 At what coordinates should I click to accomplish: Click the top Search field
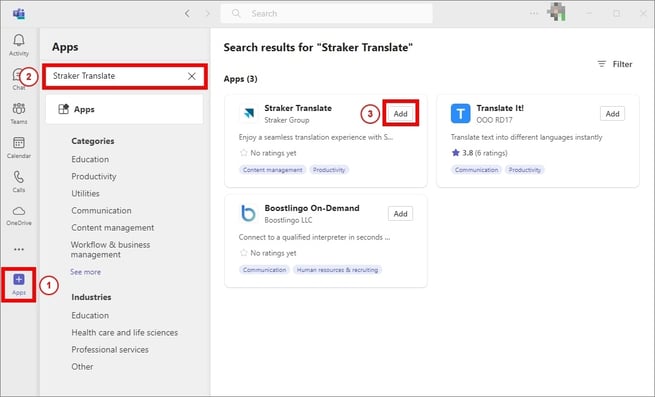(327, 13)
